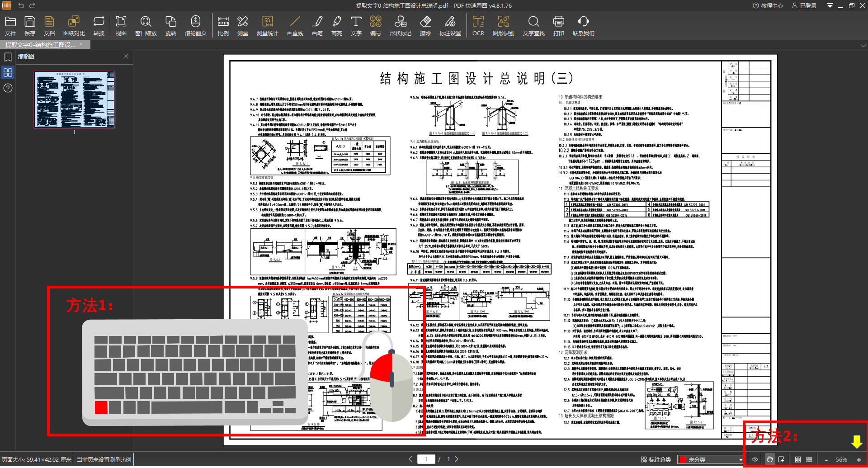Viewport: 868px width, 468px height.
Task: Open the 文字查找 text search
Action: (x=533, y=26)
